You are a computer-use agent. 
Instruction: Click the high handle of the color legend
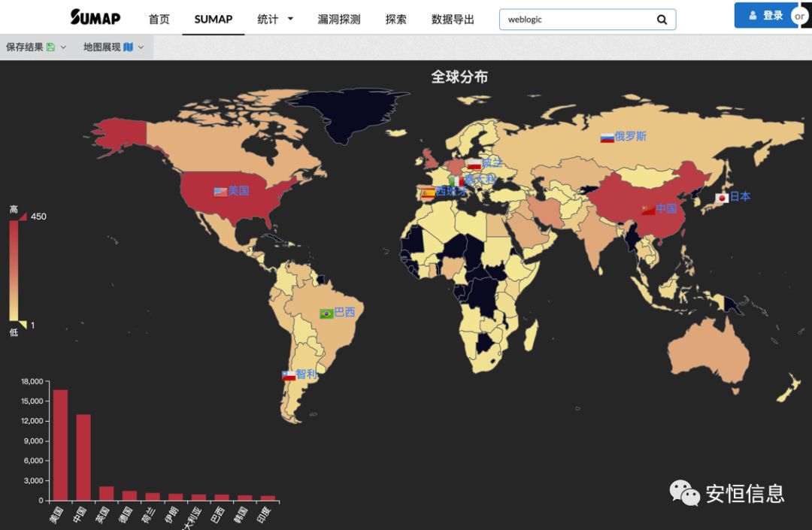23,217
